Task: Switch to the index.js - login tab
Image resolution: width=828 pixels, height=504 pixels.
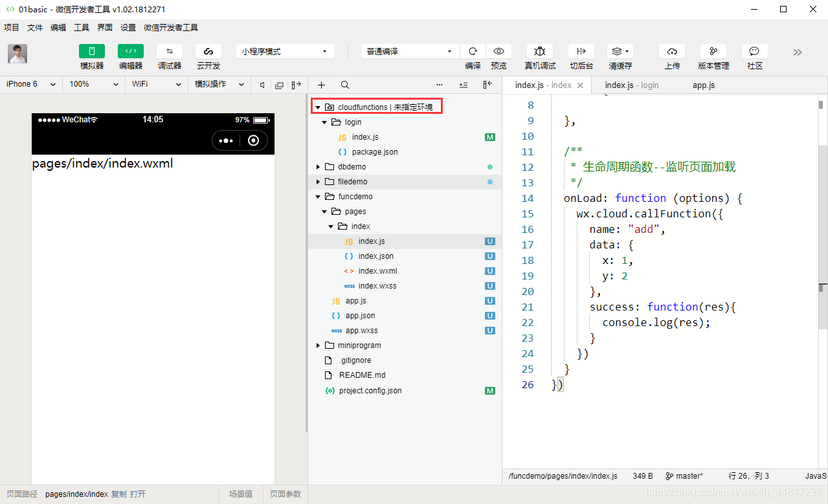Action: click(632, 85)
